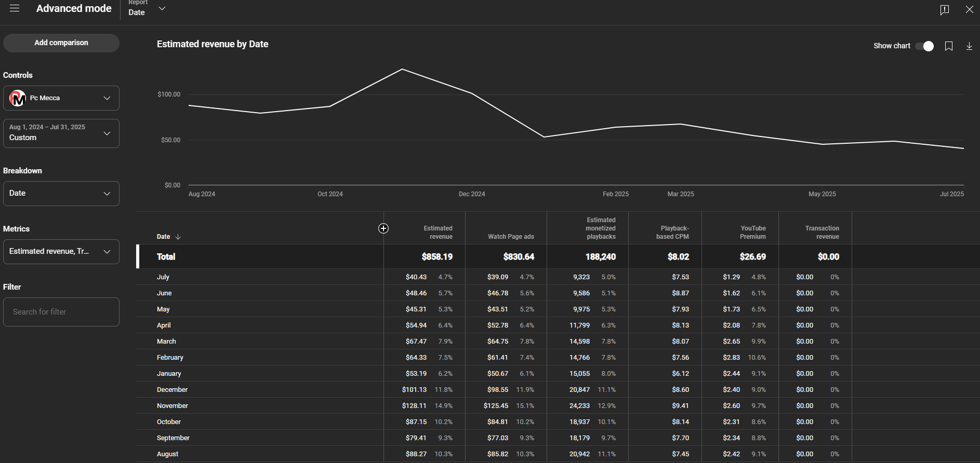Sort by Transaction revenue column header
The height and width of the screenshot is (463, 980).
822,233
